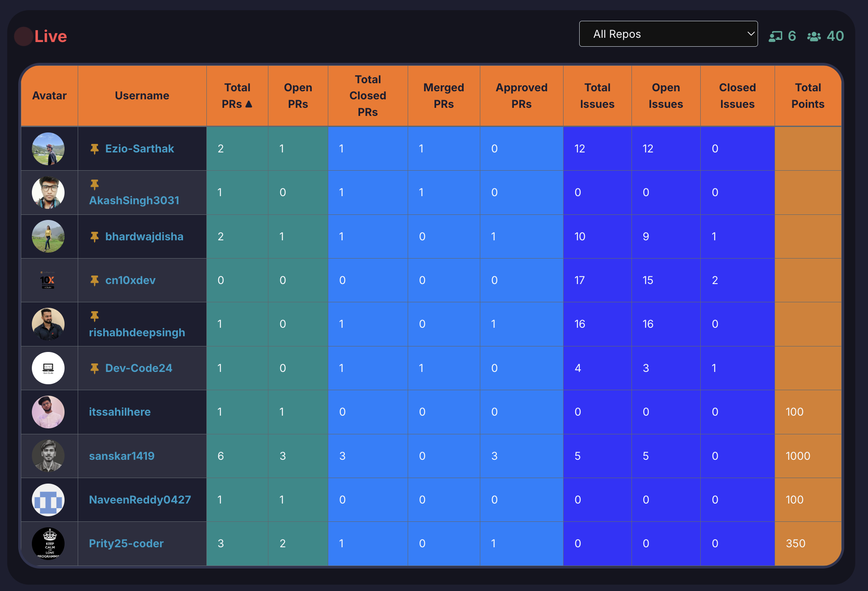Open NaveenReddy0427's username link
This screenshot has height=591, width=868.
click(140, 500)
